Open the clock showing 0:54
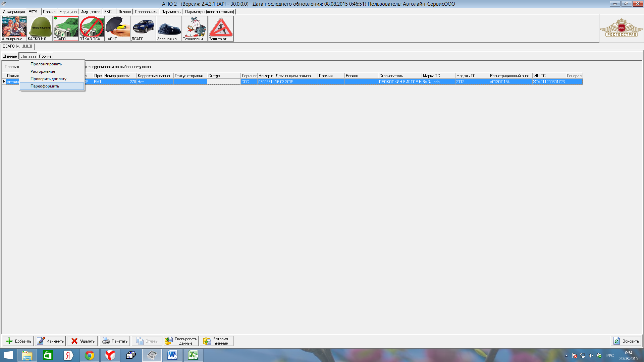The height and width of the screenshot is (362, 644). tap(628, 355)
